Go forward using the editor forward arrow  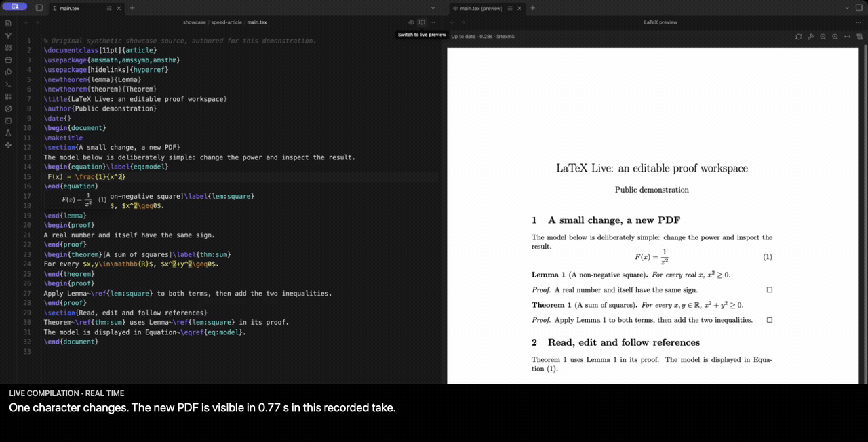pos(39,22)
